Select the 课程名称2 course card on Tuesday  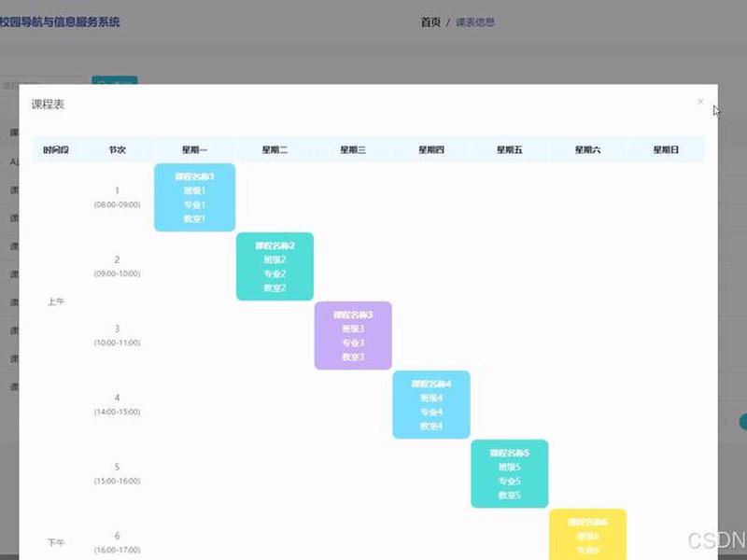pyautogui.click(x=275, y=266)
